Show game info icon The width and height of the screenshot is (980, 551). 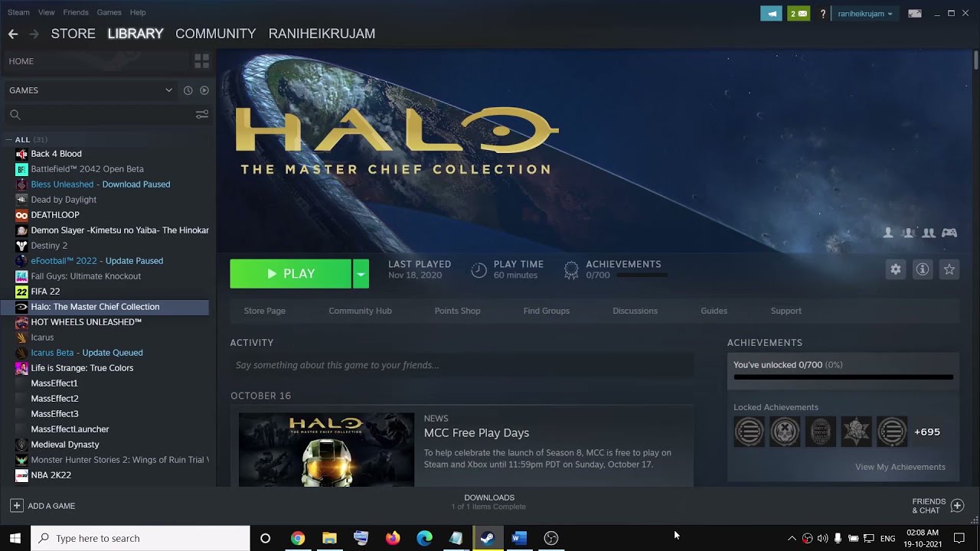point(923,269)
